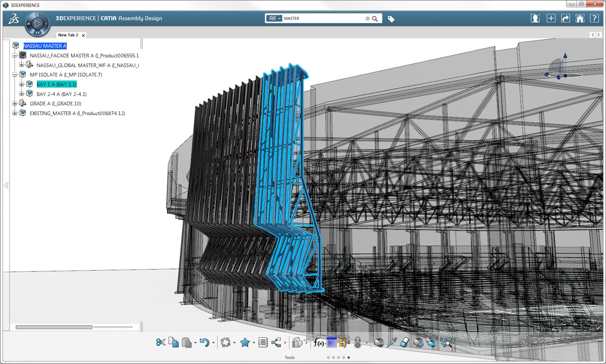Image resolution: width=606 pixels, height=364 pixels.
Task: Click the tree structure icon in toolbar
Action: [276, 343]
